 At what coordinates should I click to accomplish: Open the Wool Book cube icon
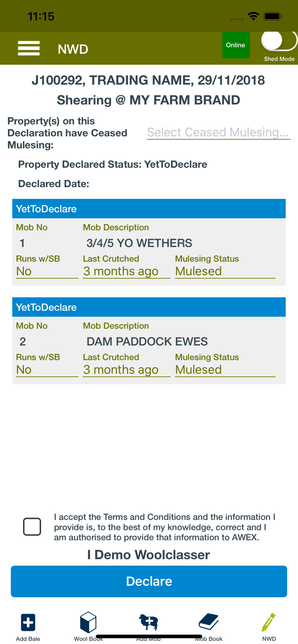click(88, 622)
